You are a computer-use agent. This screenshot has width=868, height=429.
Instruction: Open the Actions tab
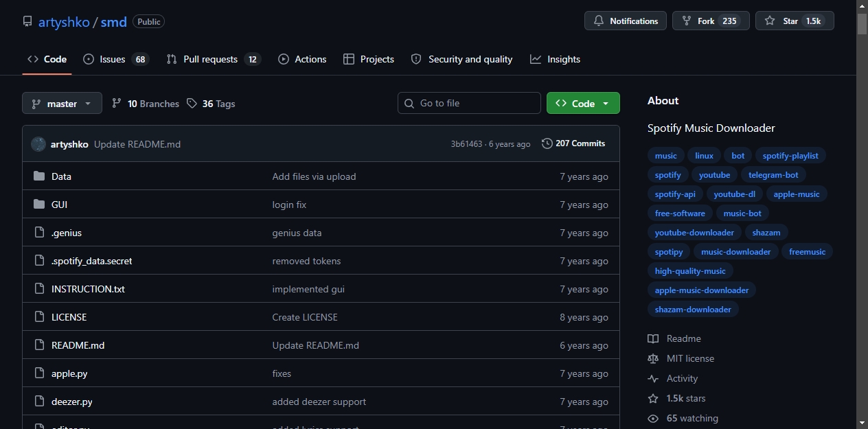[302, 59]
